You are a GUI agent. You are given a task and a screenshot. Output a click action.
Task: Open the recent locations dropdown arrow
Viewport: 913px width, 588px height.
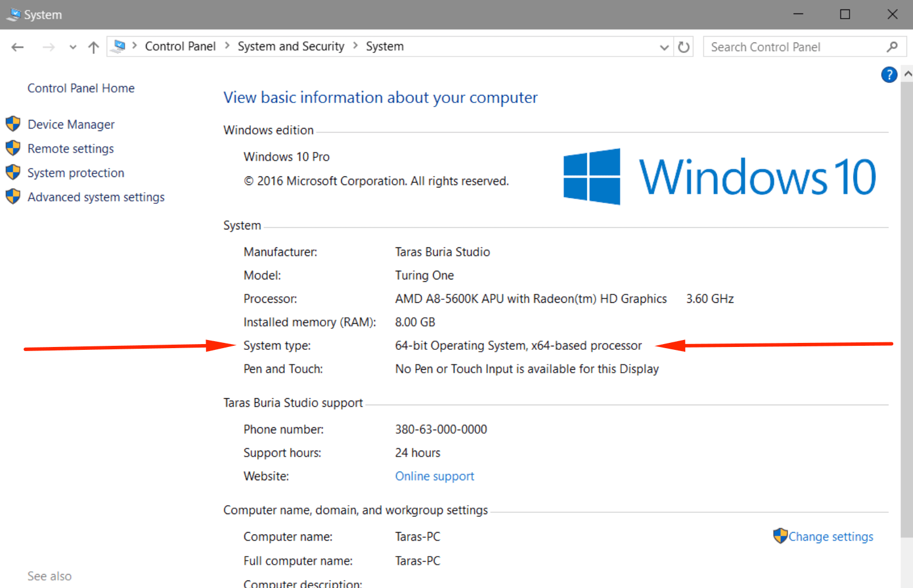73,47
